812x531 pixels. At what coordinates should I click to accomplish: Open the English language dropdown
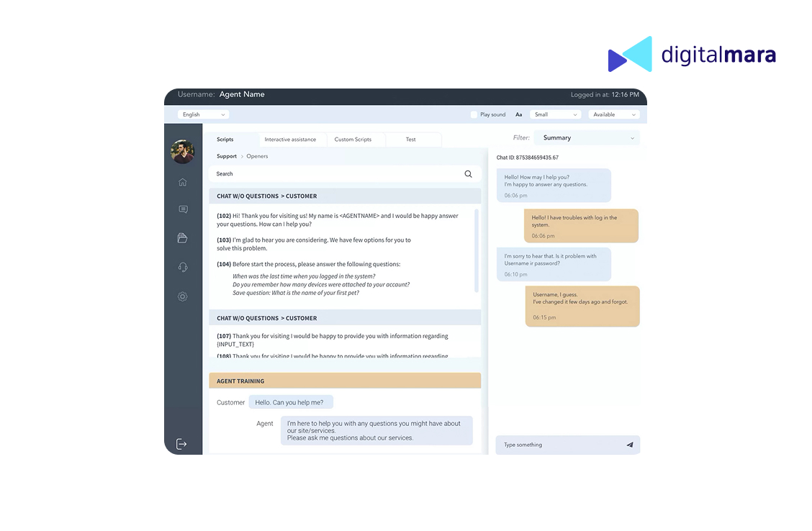204,114
